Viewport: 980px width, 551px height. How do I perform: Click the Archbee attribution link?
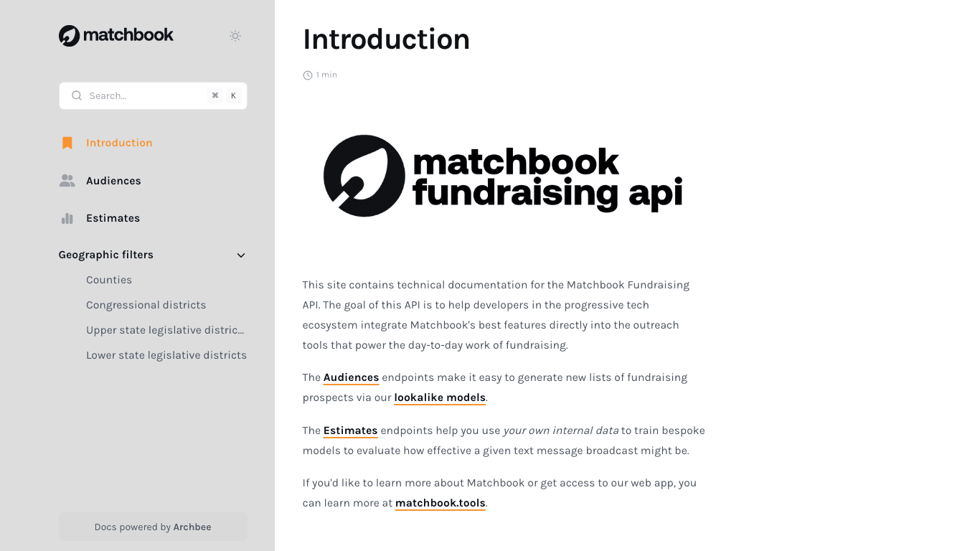pyautogui.click(x=192, y=527)
